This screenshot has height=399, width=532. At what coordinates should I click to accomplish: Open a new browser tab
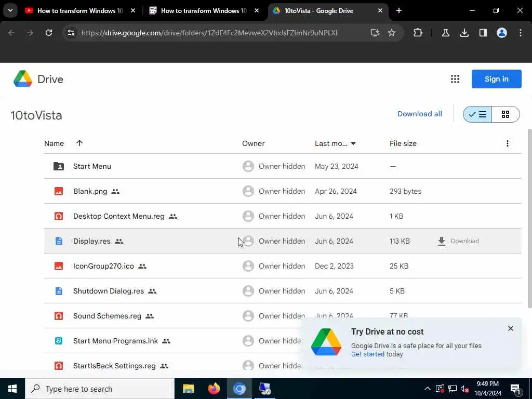pos(399,11)
